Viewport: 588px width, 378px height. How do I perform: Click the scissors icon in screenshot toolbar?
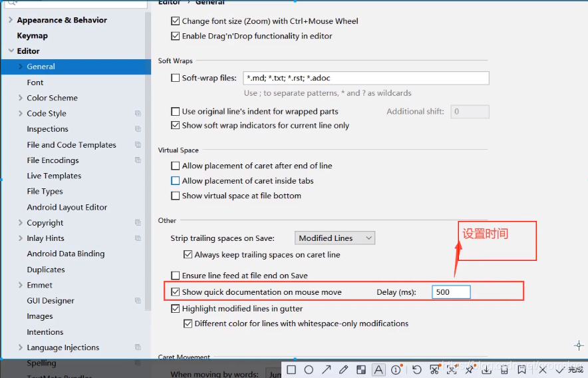(434, 370)
